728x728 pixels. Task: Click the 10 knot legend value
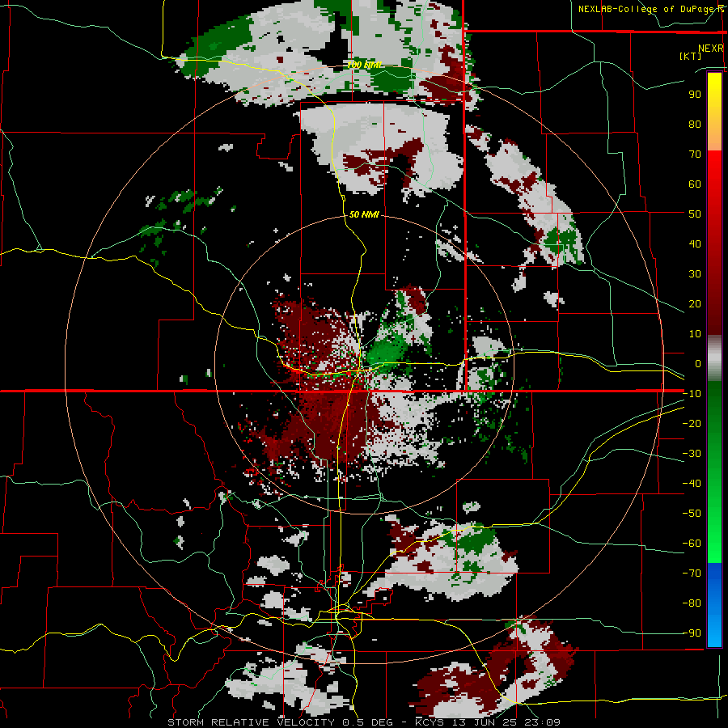tap(695, 334)
